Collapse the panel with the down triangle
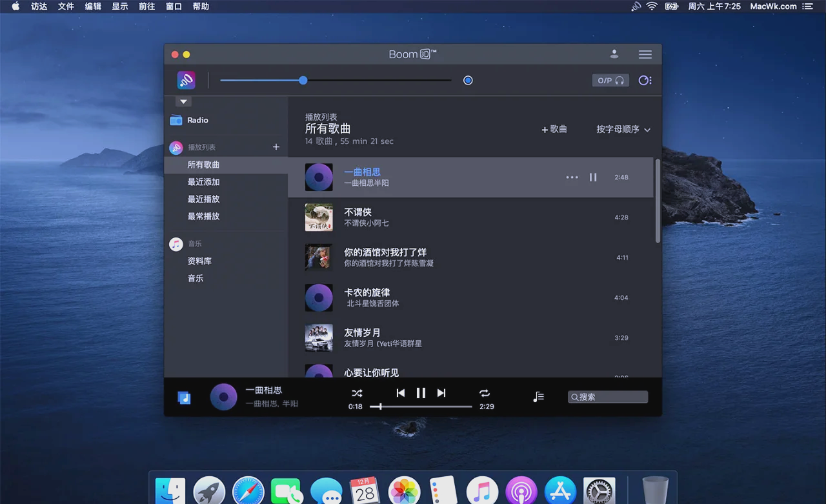The image size is (826, 504). pos(183,101)
